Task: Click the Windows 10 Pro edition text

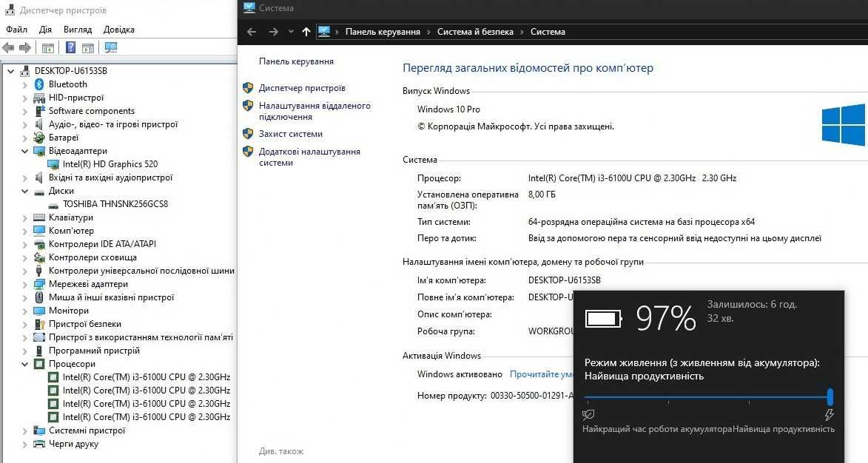Action: [x=448, y=109]
